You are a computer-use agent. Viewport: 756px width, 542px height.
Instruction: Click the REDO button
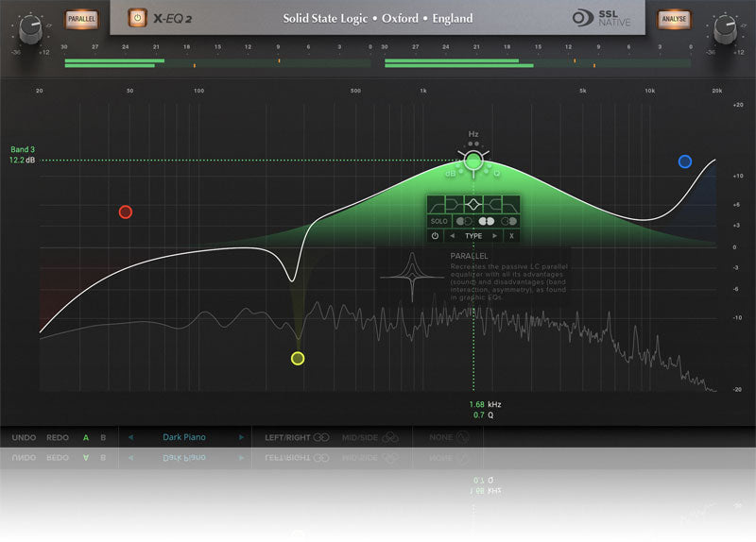coord(58,437)
